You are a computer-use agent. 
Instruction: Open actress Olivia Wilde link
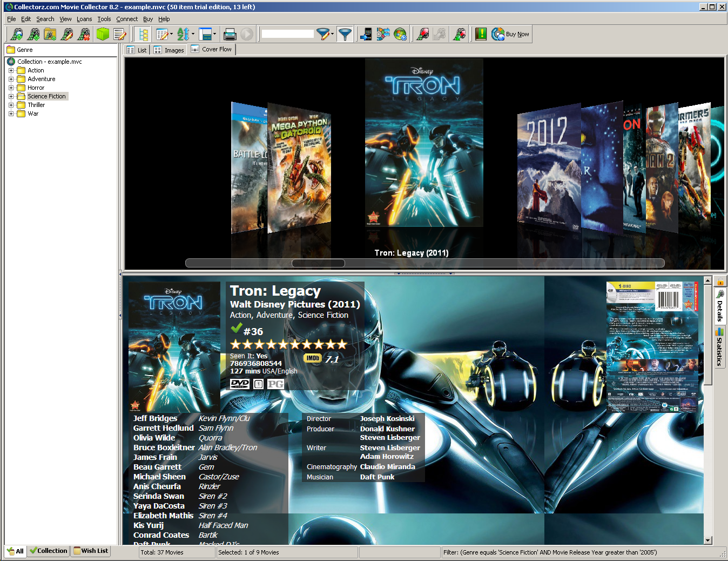pyautogui.click(x=154, y=438)
